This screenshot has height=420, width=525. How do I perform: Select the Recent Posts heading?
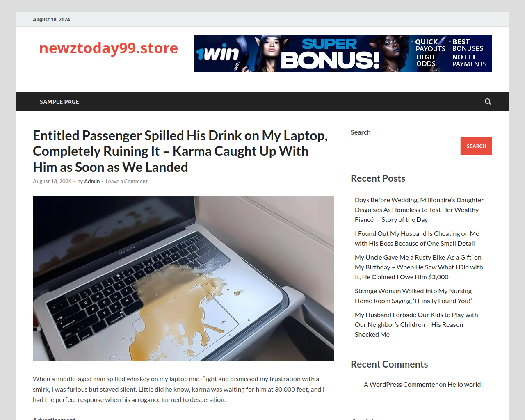point(378,178)
